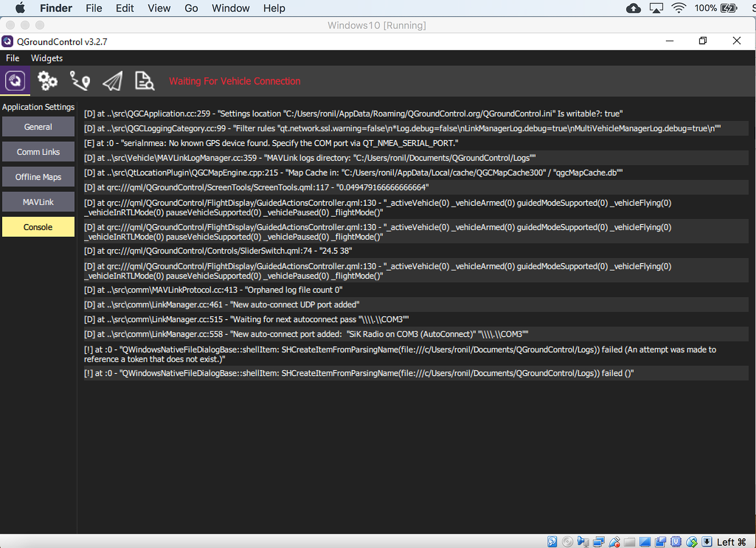This screenshot has width=756, height=548.
Task: Click VirtualBox shared folders icon
Action: pos(630,542)
